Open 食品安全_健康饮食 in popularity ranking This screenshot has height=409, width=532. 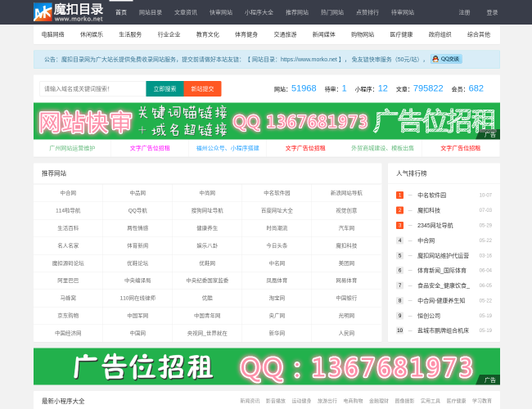443,285
